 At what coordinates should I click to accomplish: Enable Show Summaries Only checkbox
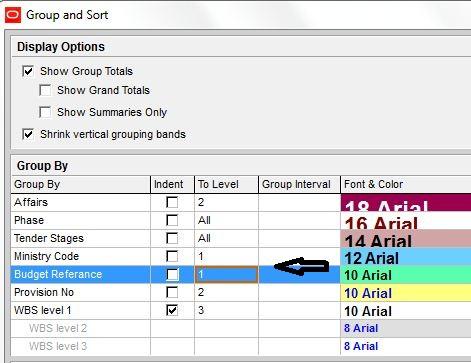(x=45, y=112)
